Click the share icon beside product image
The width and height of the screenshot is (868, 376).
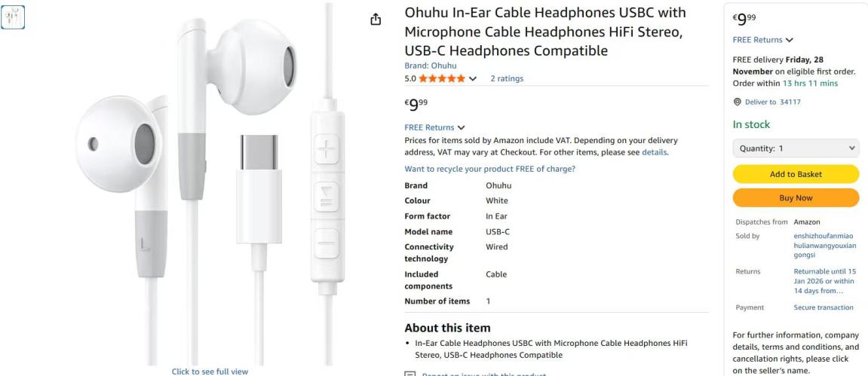point(376,20)
